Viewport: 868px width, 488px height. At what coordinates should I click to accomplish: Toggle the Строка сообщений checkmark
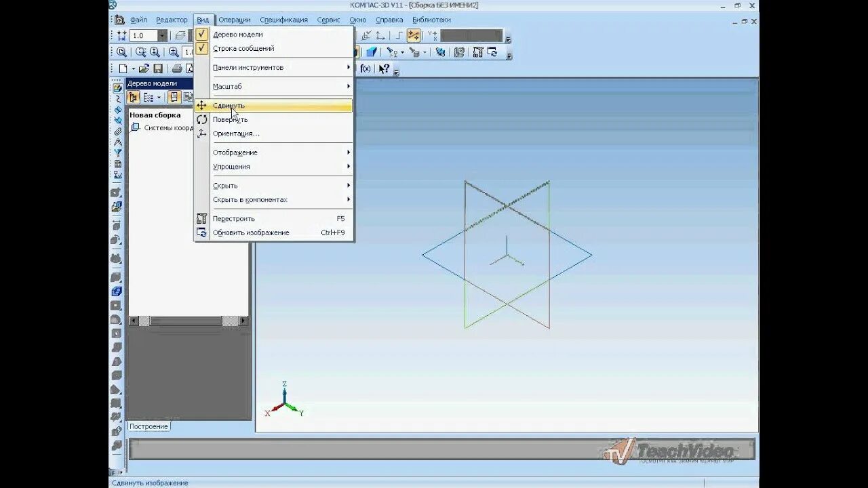(x=201, y=48)
